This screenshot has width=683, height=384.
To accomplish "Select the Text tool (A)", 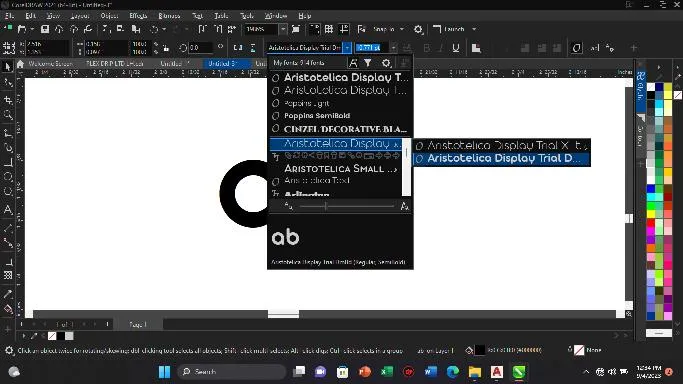I will coord(7,209).
